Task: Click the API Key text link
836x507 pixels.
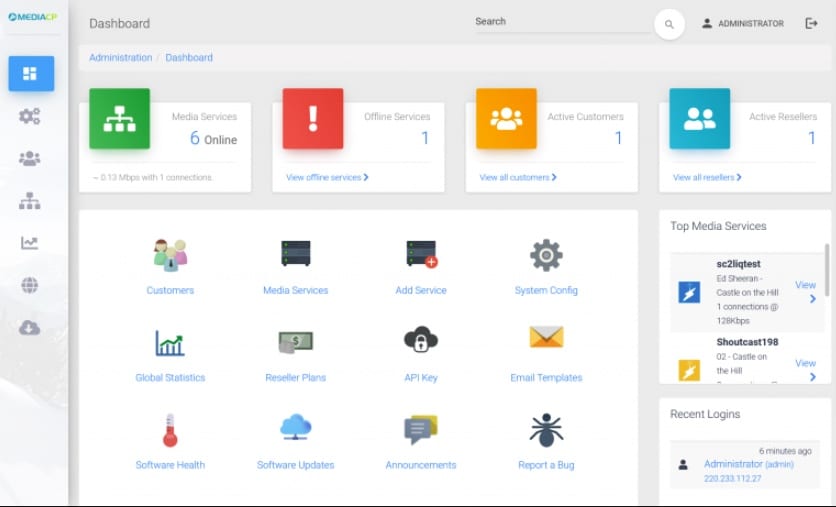Action: click(421, 378)
